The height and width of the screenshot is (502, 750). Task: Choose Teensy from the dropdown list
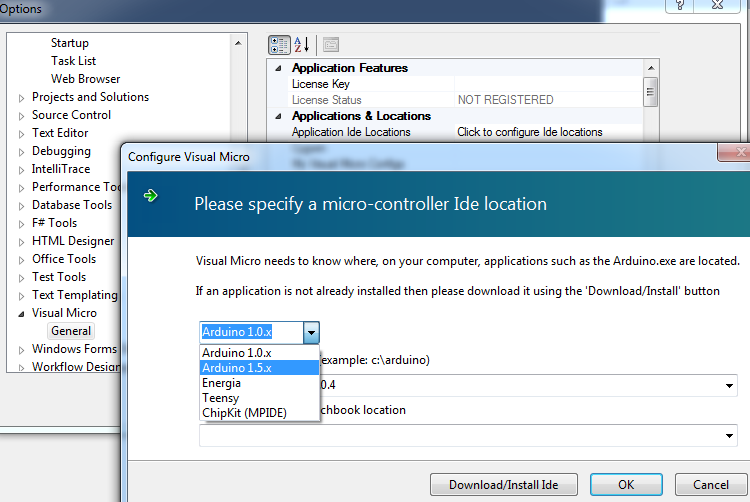pos(259,398)
